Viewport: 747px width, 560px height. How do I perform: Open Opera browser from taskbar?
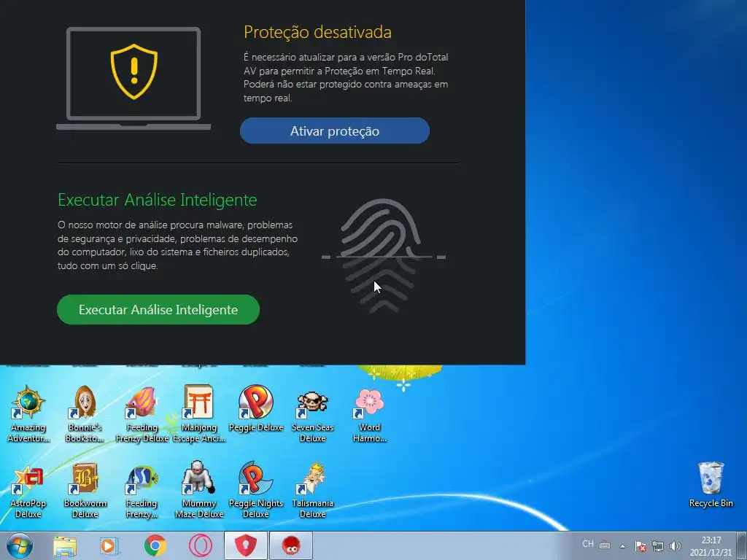point(200,545)
